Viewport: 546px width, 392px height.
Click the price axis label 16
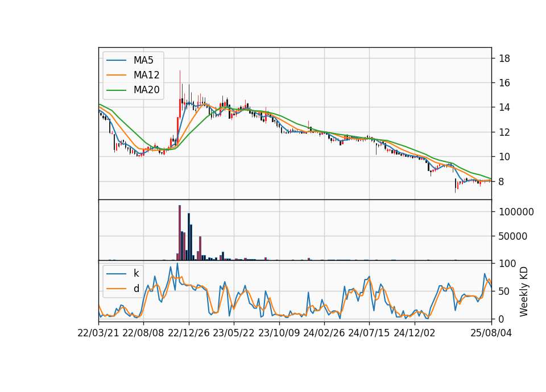(504, 83)
